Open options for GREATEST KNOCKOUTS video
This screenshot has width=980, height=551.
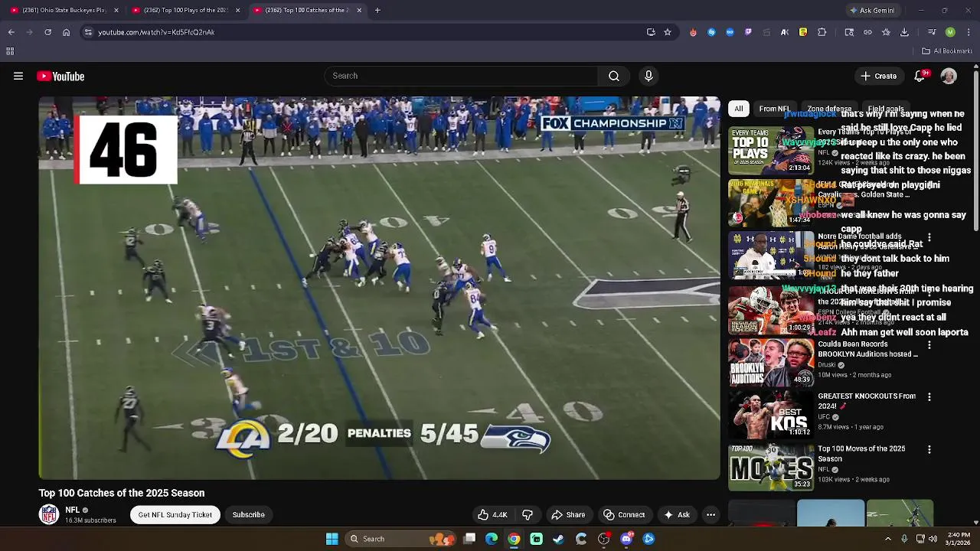click(x=929, y=397)
